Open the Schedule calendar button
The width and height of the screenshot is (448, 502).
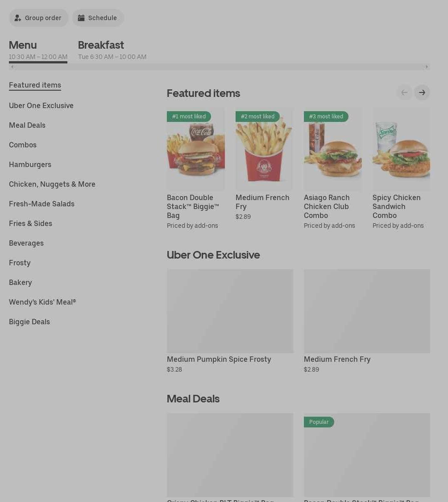[98, 18]
